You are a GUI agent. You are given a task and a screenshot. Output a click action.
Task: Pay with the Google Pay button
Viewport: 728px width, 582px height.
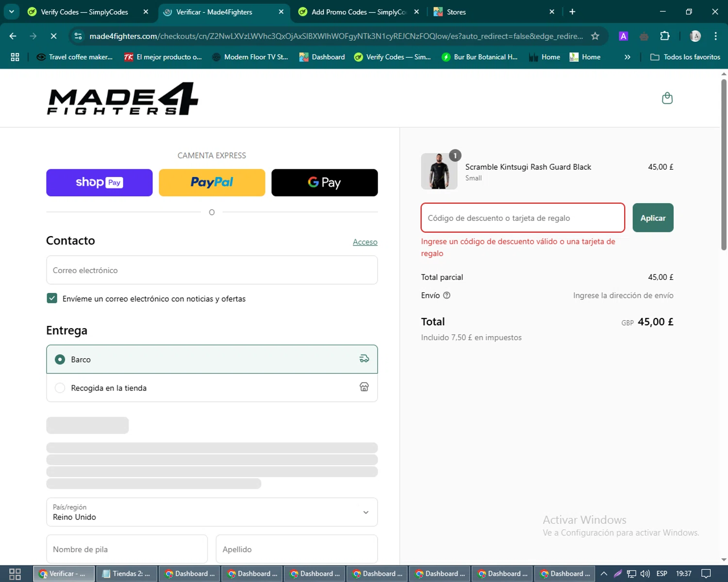click(325, 182)
